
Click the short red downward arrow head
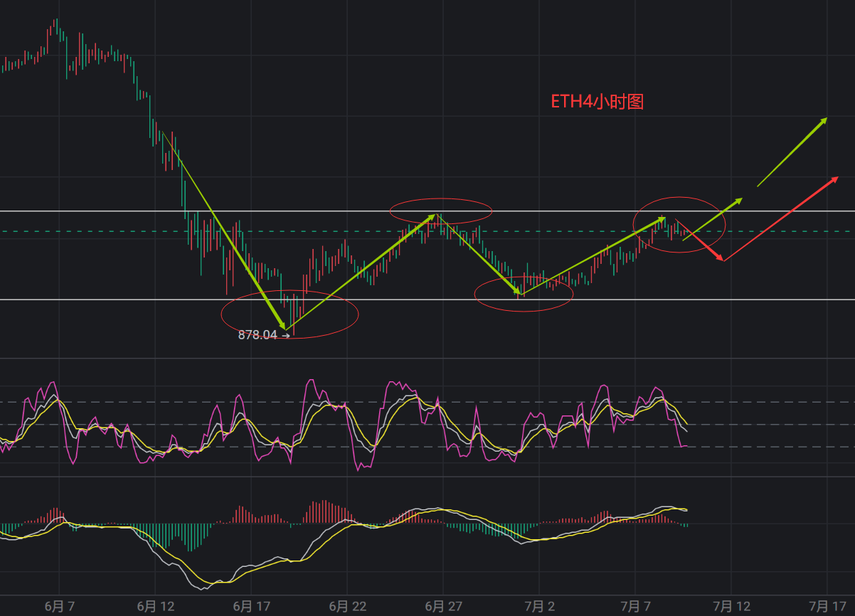pos(721,257)
